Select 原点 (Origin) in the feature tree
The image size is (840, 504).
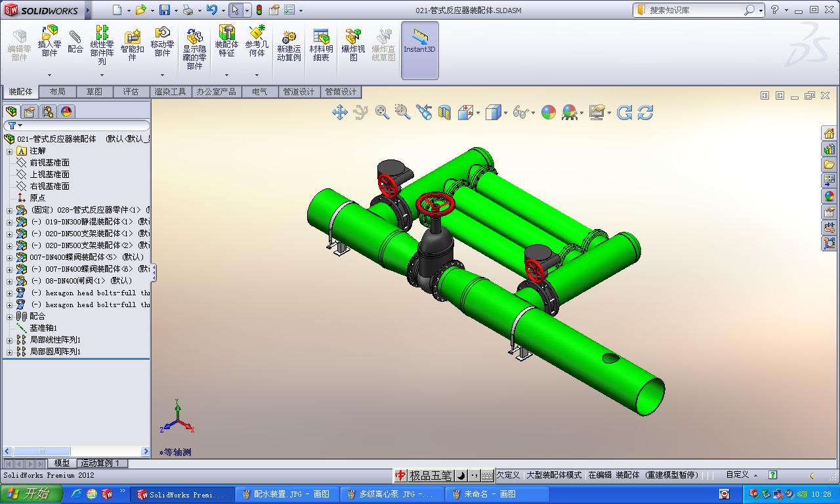pyautogui.click(x=37, y=198)
